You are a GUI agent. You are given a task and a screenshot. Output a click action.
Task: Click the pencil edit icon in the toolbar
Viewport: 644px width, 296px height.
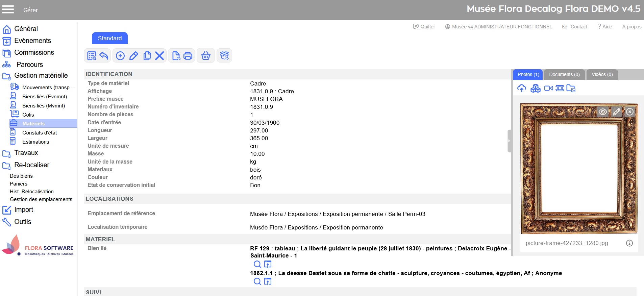point(134,56)
